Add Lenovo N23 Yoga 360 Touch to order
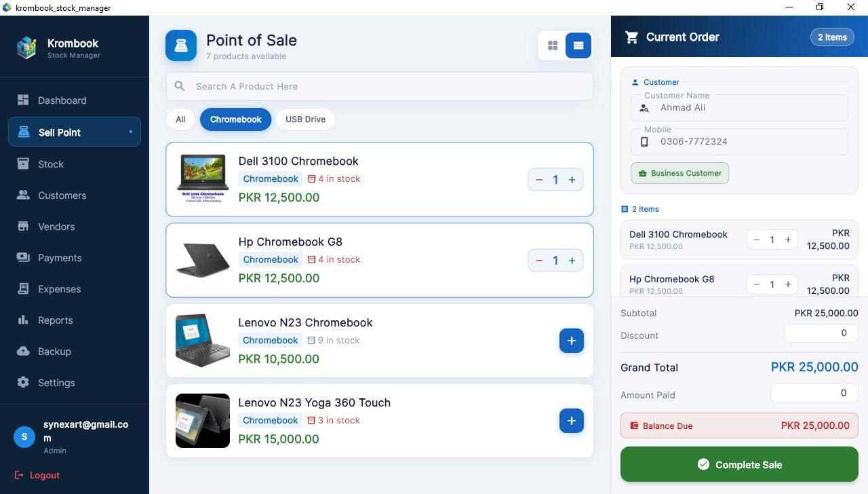Image resolution: width=868 pixels, height=494 pixels. click(571, 421)
